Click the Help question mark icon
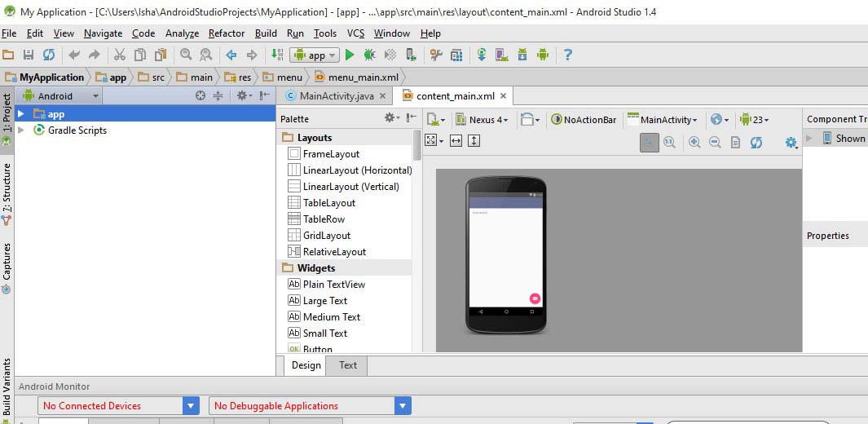 coord(567,55)
